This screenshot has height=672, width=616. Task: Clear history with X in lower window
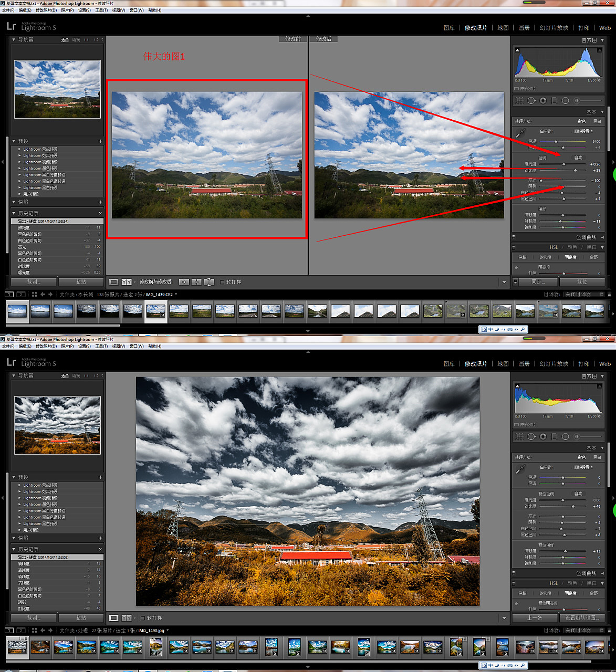click(100, 549)
